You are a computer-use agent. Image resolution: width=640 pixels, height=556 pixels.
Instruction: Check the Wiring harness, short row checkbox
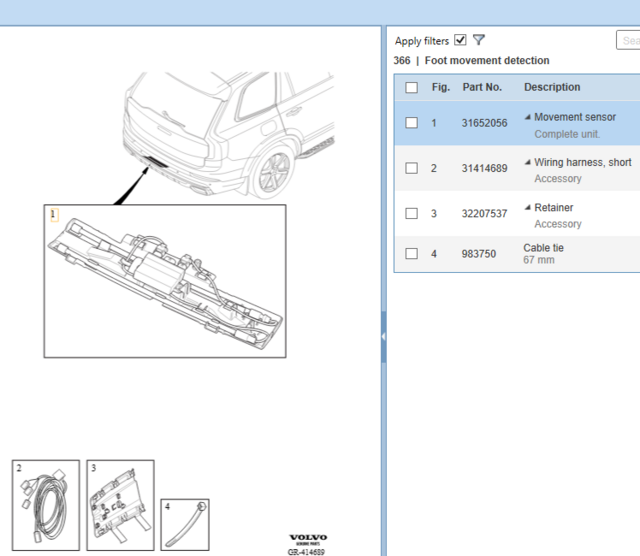coord(411,168)
